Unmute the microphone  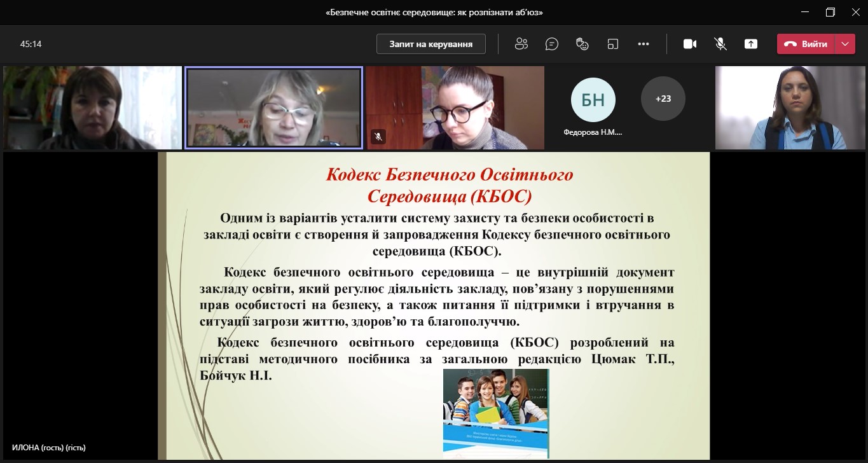720,44
